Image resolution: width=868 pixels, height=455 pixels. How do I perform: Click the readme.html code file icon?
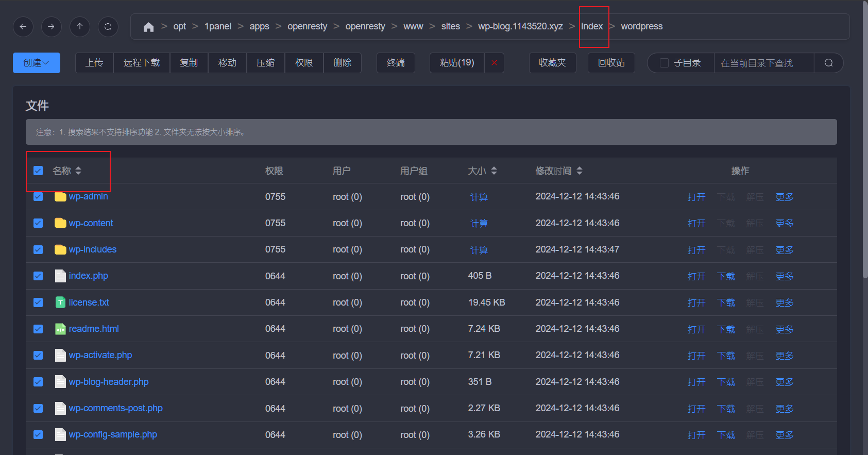coord(60,329)
